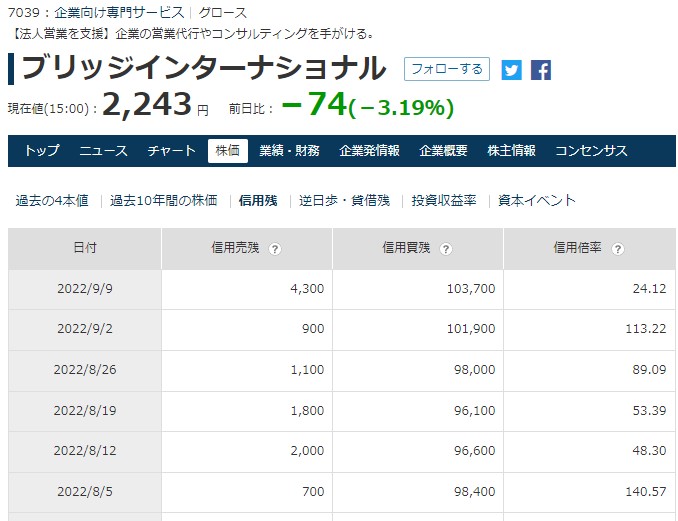Click ratio value 53.39
This screenshot has height=521, width=678.
[649, 410]
